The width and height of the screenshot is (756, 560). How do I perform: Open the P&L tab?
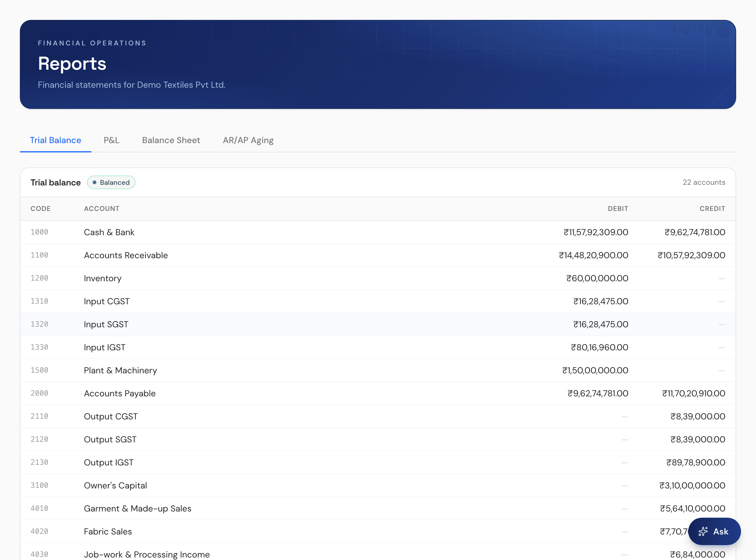pyautogui.click(x=111, y=140)
